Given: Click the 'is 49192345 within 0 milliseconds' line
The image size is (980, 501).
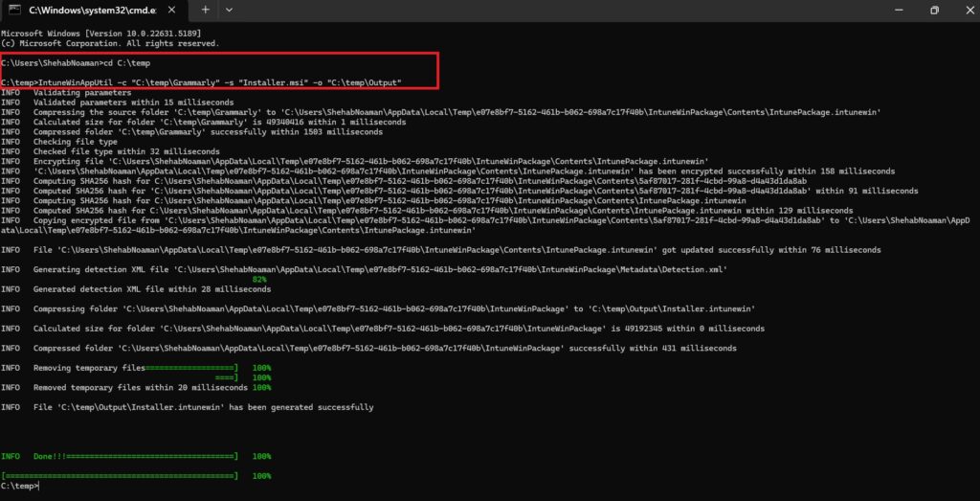Looking at the screenshot, I should tap(383, 329).
